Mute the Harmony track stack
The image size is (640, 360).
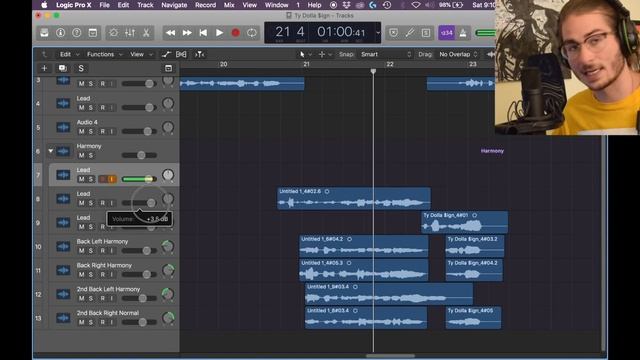pyautogui.click(x=82, y=156)
